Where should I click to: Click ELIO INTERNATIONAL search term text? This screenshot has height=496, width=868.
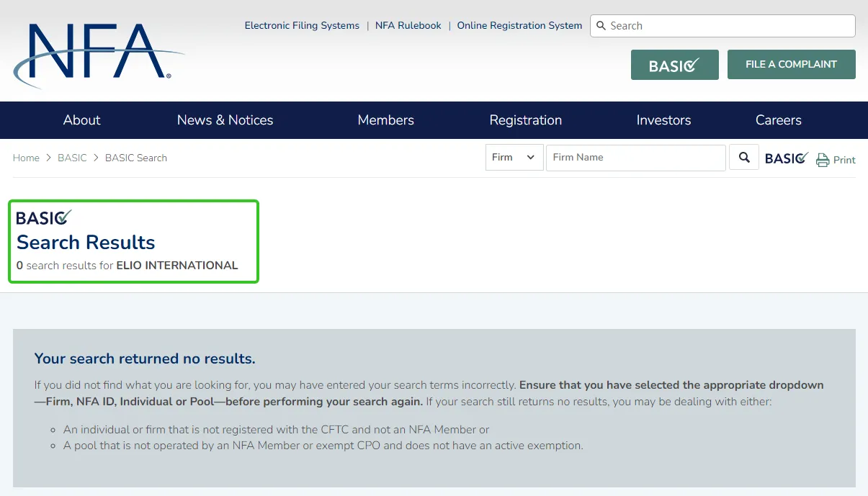[x=177, y=266]
